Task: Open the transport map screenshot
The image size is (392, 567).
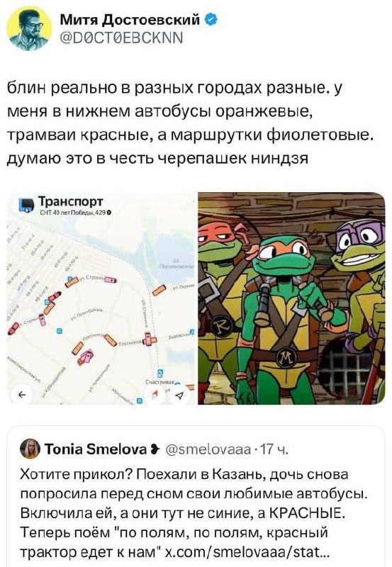Action: (101, 298)
